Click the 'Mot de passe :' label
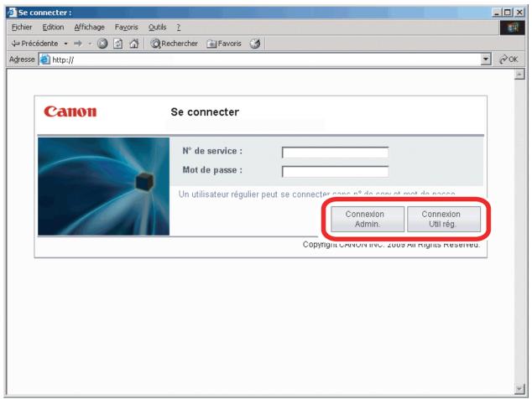 pos(212,170)
